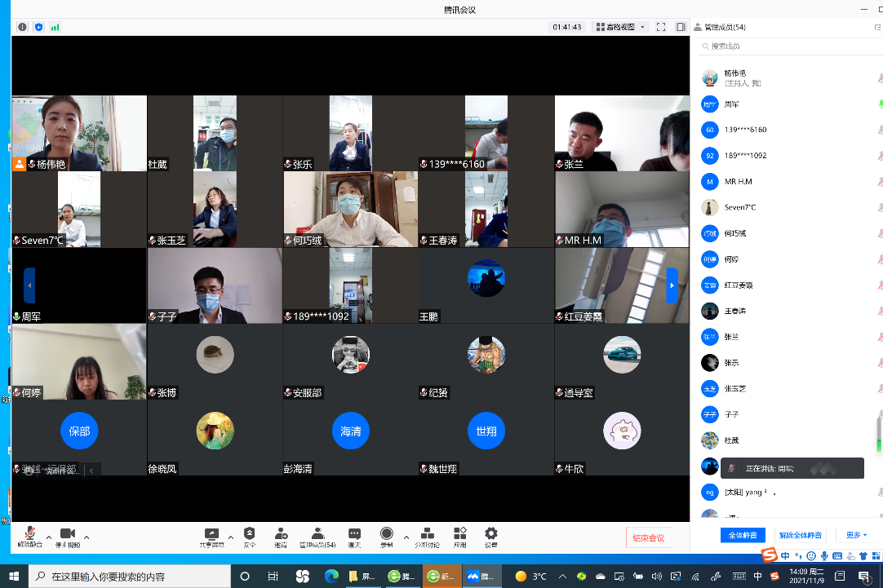Click the 全体静音 mute all button
883x588 pixels.
[x=742, y=535]
